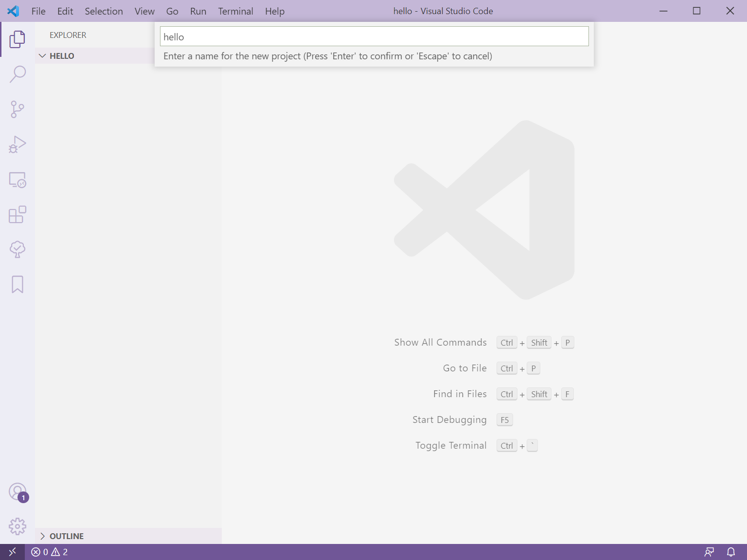The image size is (747, 560).
Task: Open the Manage settings gear menu
Action: tap(18, 526)
